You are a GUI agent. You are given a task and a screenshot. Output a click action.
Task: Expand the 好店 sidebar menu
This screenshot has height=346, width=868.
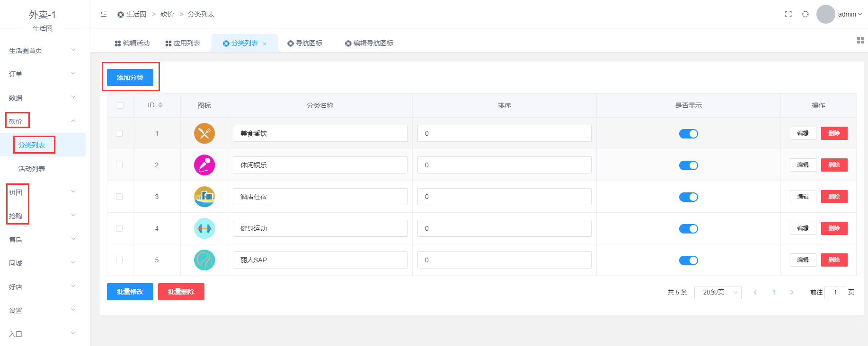43,286
